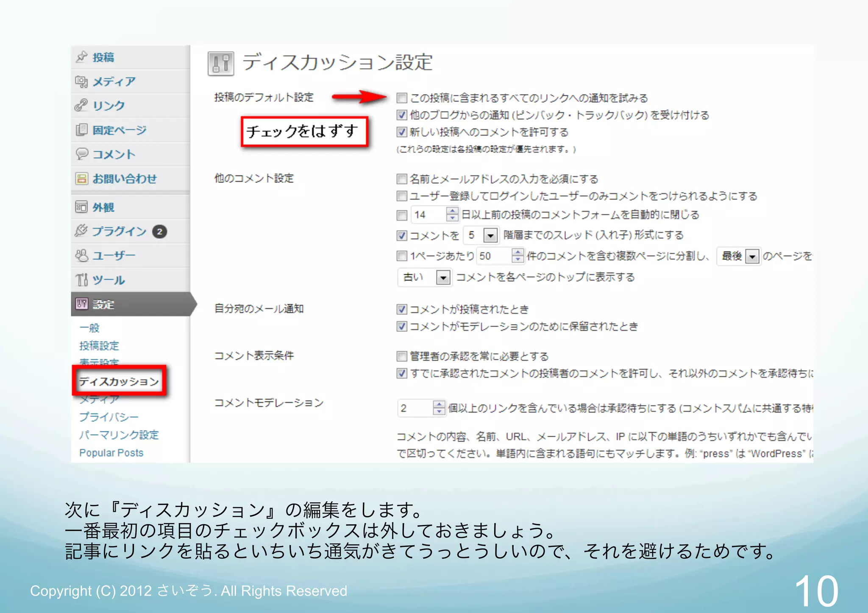
Task: Click the media icon beside メディア
Action: tap(81, 81)
